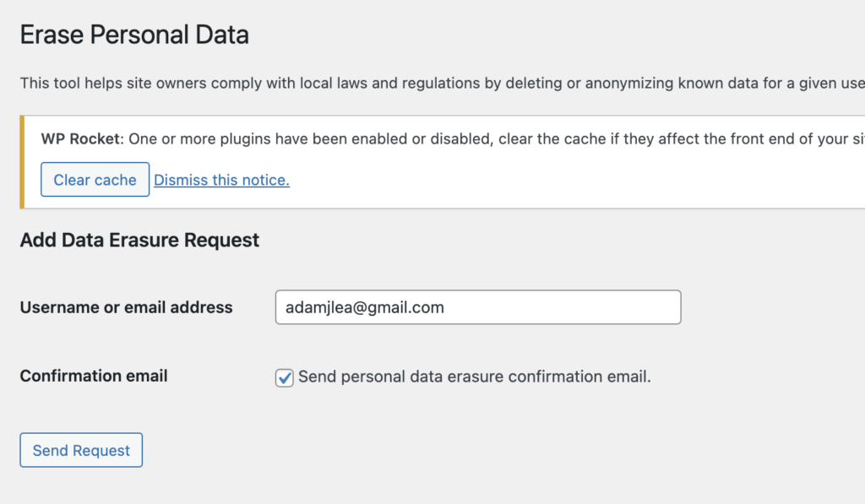Click the Clear cache button
The height and width of the screenshot is (504, 865).
(x=95, y=180)
